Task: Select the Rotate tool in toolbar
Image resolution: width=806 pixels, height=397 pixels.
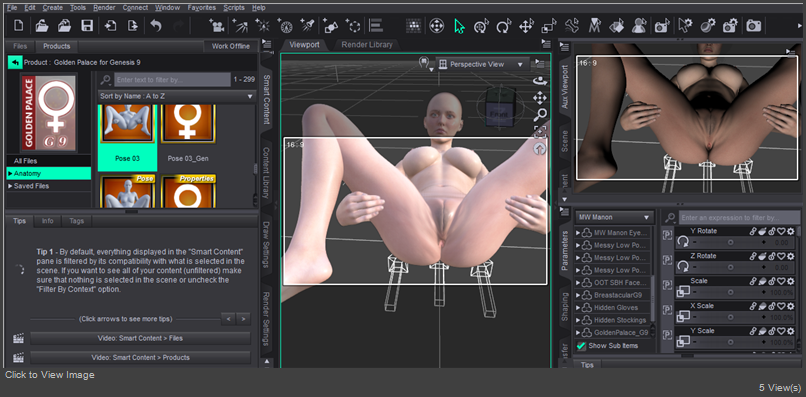Action: pyautogui.click(x=504, y=25)
